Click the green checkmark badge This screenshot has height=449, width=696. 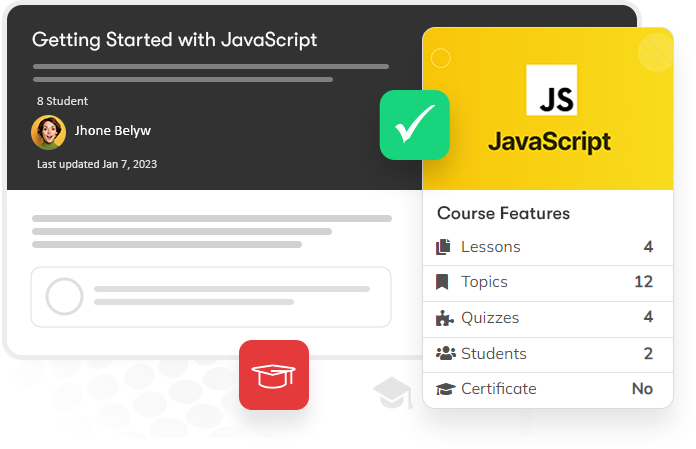pyautogui.click(x=415, y=125)
